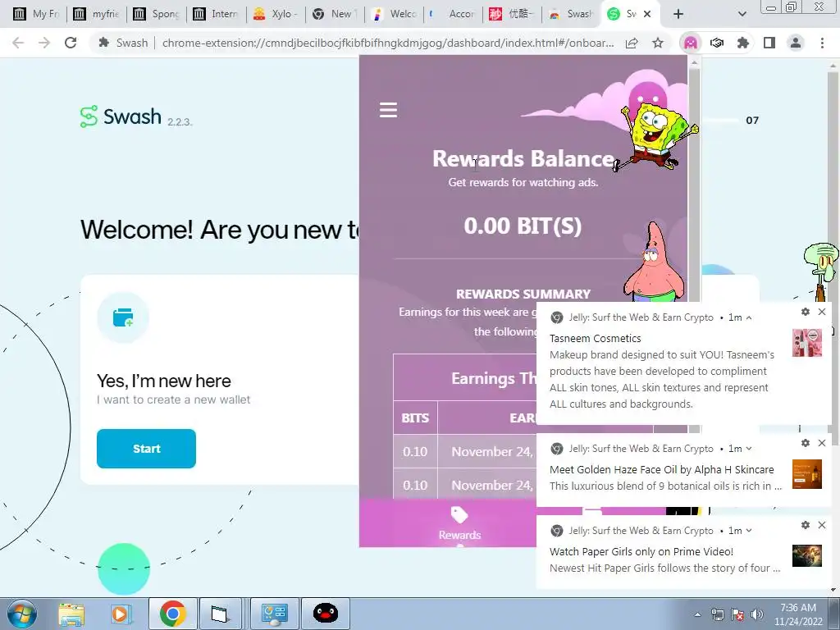The image size is (840, 630).
Task: Click the Chrome taskbar icon
Action: click(172, 614)
